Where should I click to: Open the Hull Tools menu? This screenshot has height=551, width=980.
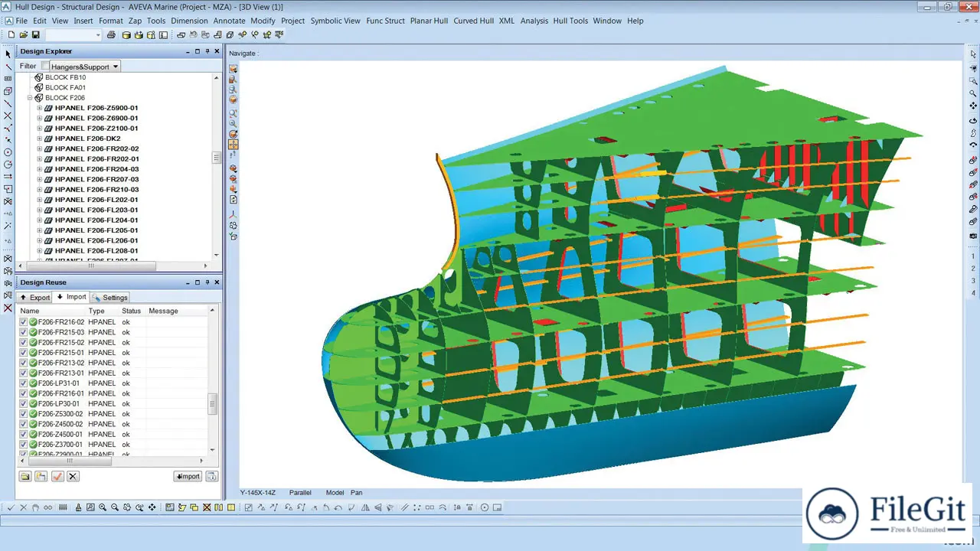coord(570,21)
